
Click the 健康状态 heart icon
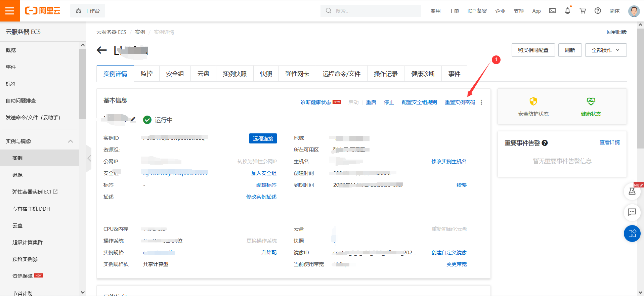591,101
